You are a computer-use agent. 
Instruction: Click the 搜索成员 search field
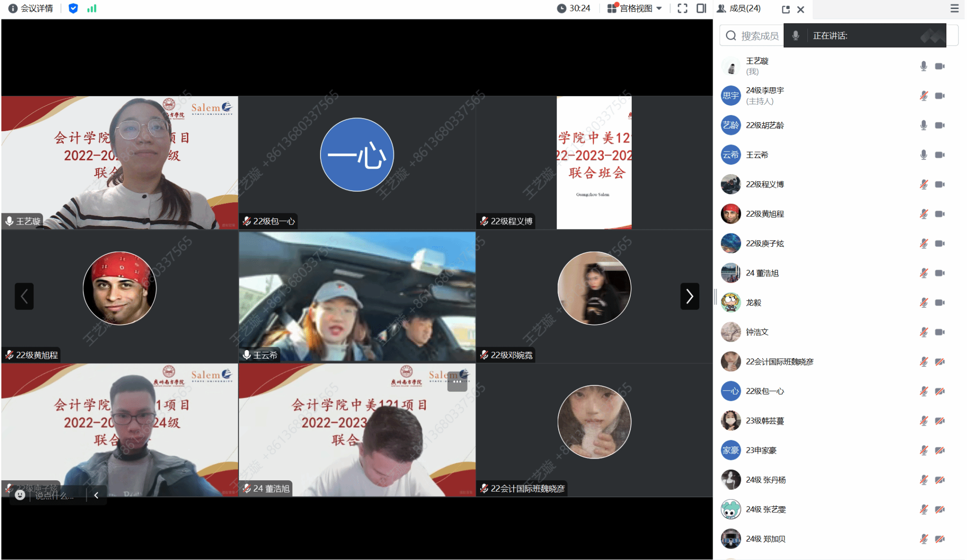point(759,36)
